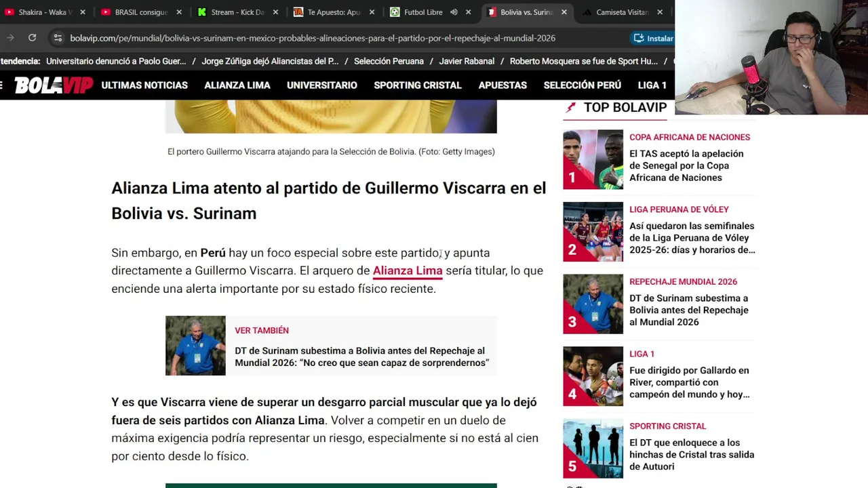Open thumbnail for top story number 5
The height and width of the screenshot is (488, 868).
[x=593, y=449]
